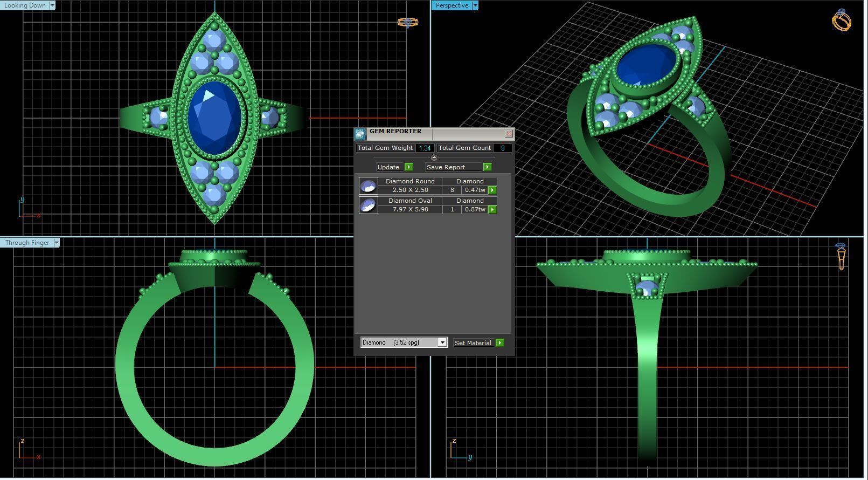Click the Save Report button
868x480 pixels.
pyautogui.click(x=453, y=167)
